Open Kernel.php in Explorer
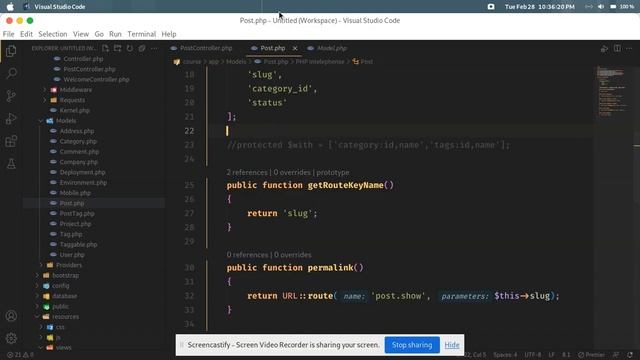This screenshot has width=640, height=360. [74, 110]
